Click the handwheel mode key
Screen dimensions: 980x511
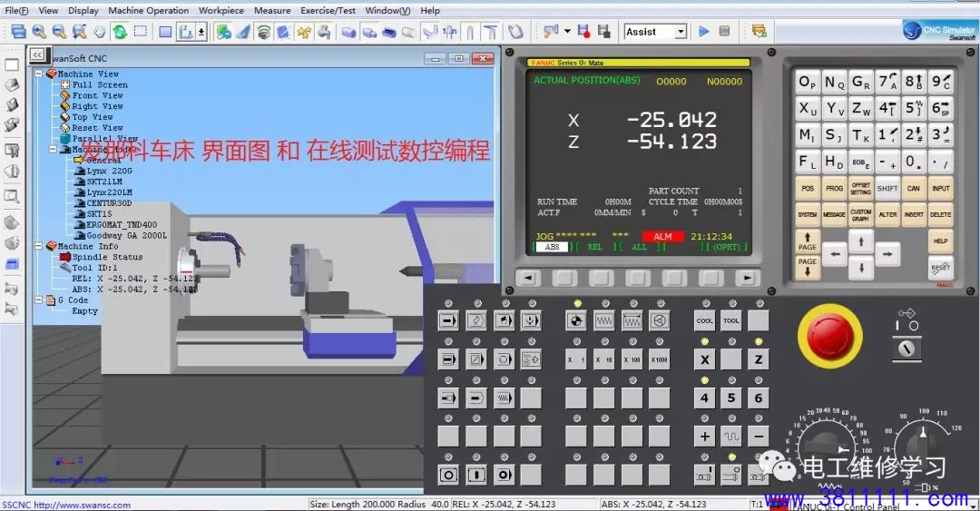click(x=660, y=321)
